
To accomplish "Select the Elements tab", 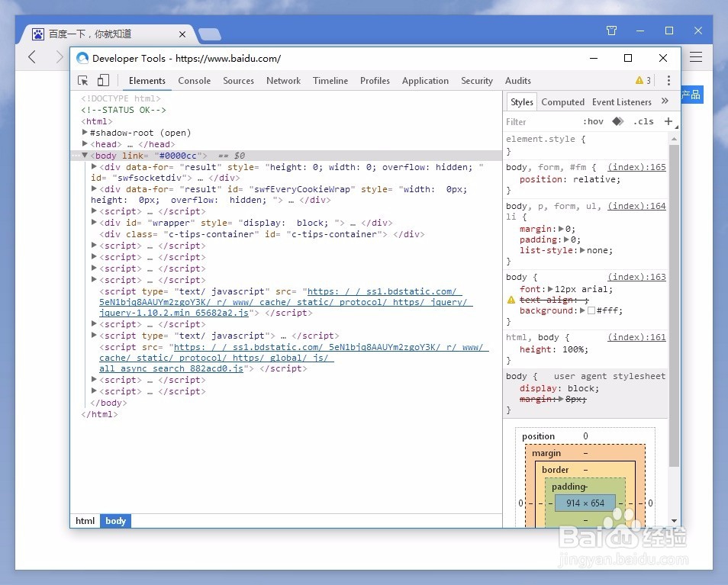I will click(147, 81).
